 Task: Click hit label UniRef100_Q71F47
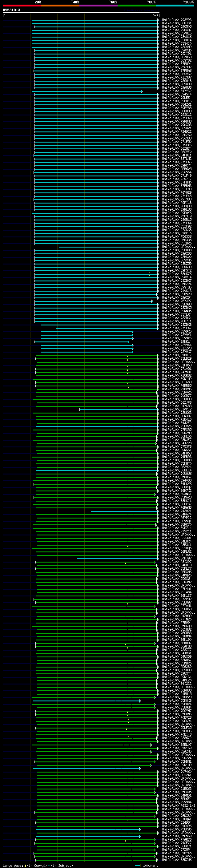177,328
